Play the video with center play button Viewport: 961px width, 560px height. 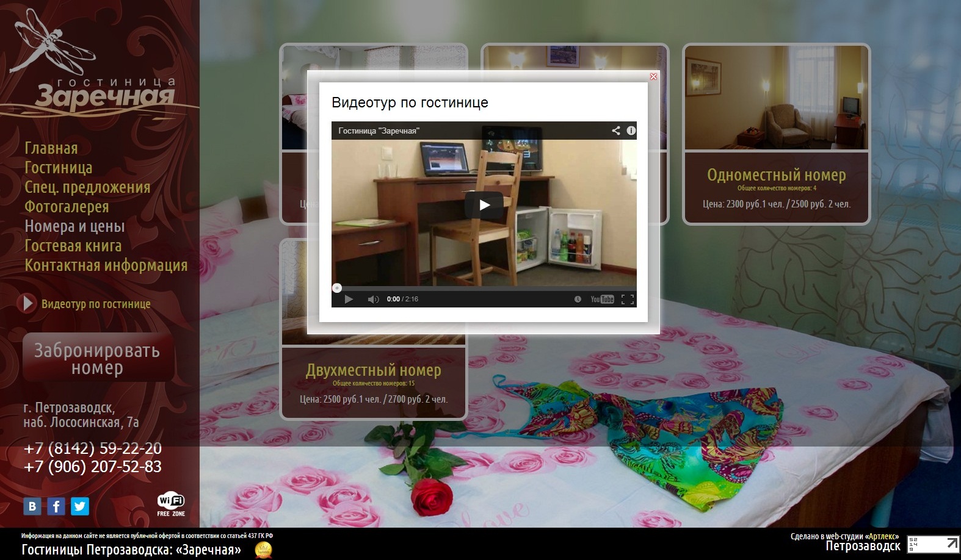(x=484, y=205)
